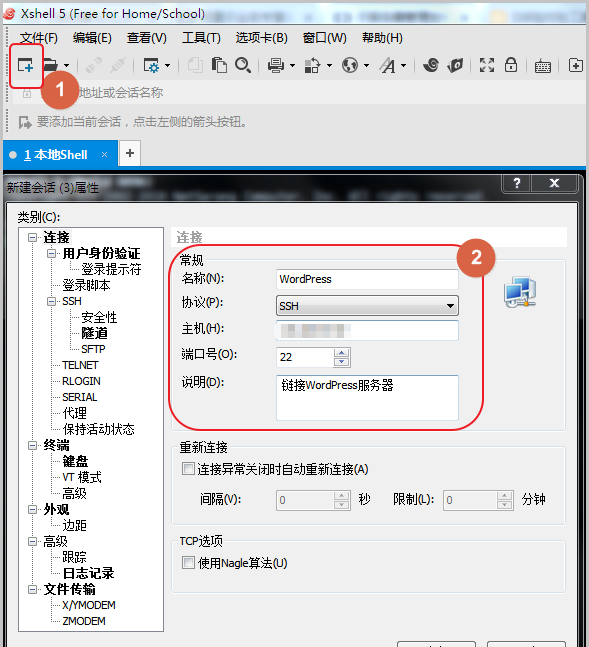Click the Font letter A icon

click(x=388, y=65)
